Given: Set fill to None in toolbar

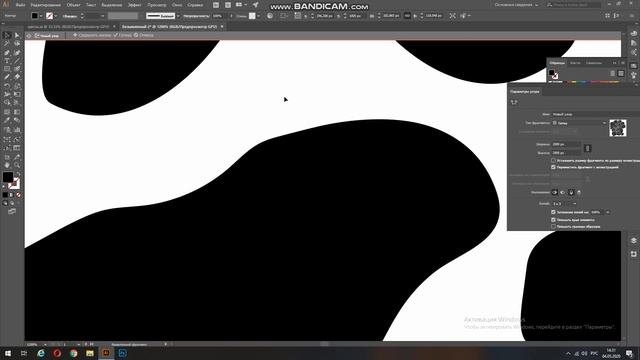Looking at the screenshot, I should coord(18,195).
